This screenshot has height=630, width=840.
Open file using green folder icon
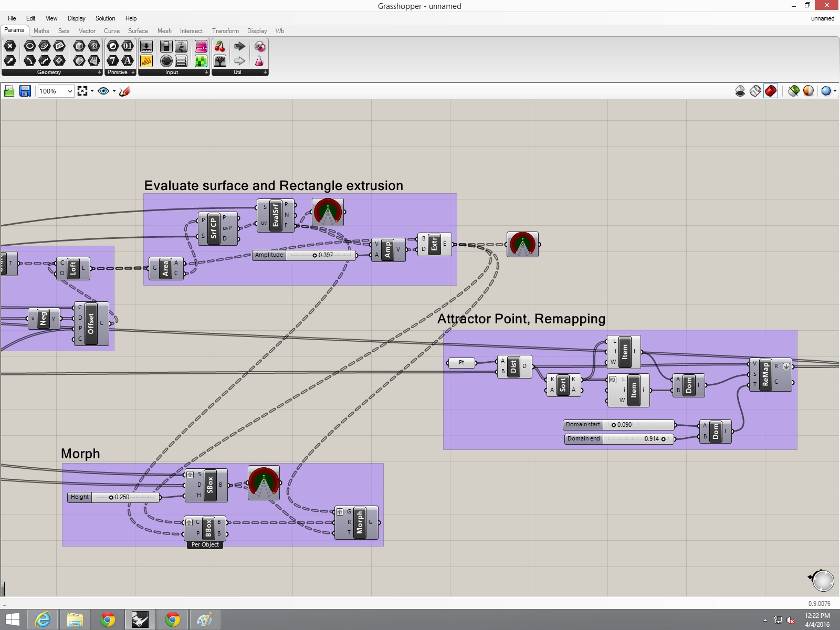pyautogui.click(x=9, y=91)
